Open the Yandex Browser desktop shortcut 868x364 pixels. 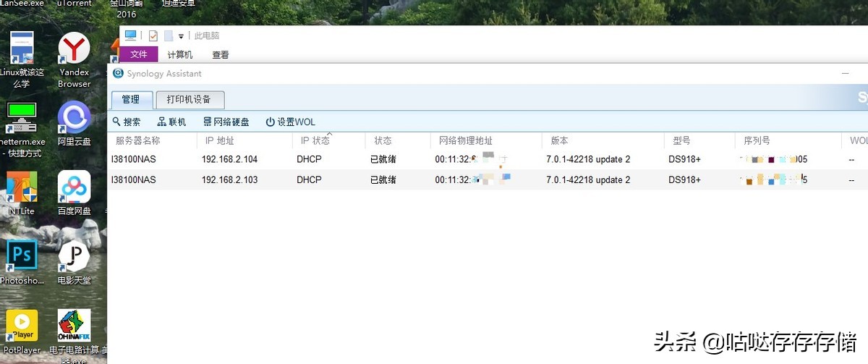pos(74,59)
